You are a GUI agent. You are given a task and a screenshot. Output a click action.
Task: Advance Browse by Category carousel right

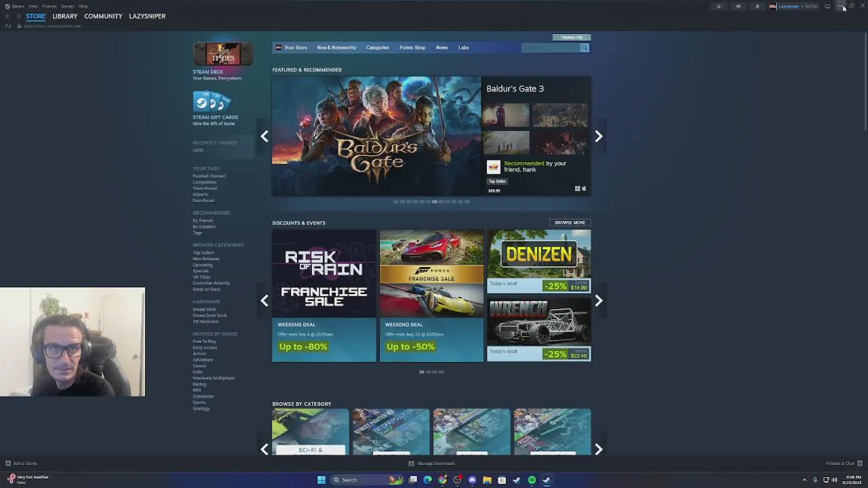(598, 449)
